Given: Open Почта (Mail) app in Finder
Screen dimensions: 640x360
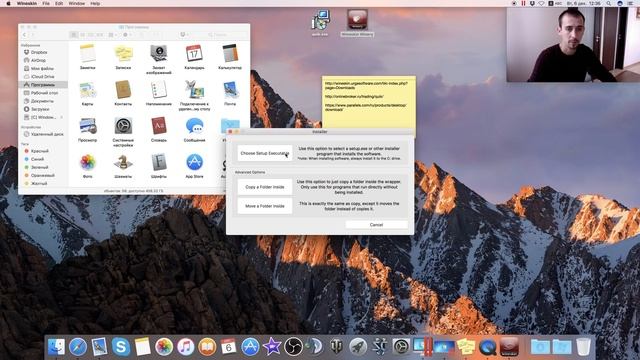Looking at the screenshot, I should pos(230,93).
